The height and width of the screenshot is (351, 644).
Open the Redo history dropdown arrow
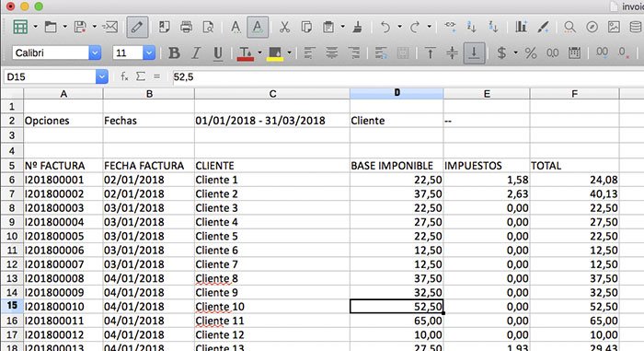click(x=429, y=27)
